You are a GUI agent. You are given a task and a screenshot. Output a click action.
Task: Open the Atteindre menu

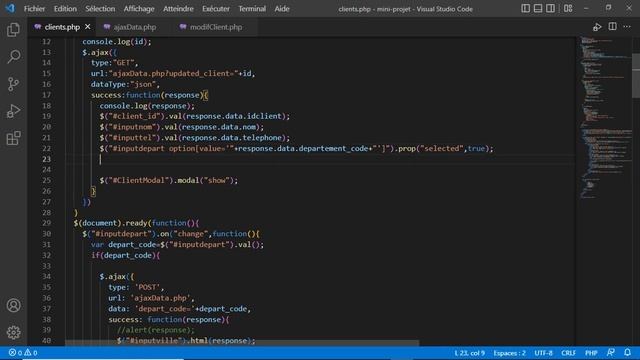point(178,9)
